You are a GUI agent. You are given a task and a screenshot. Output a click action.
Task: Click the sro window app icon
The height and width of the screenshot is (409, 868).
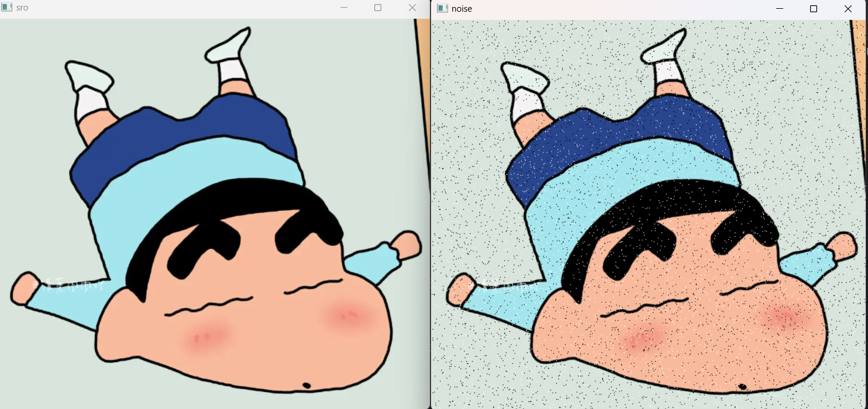click(7, 8)
